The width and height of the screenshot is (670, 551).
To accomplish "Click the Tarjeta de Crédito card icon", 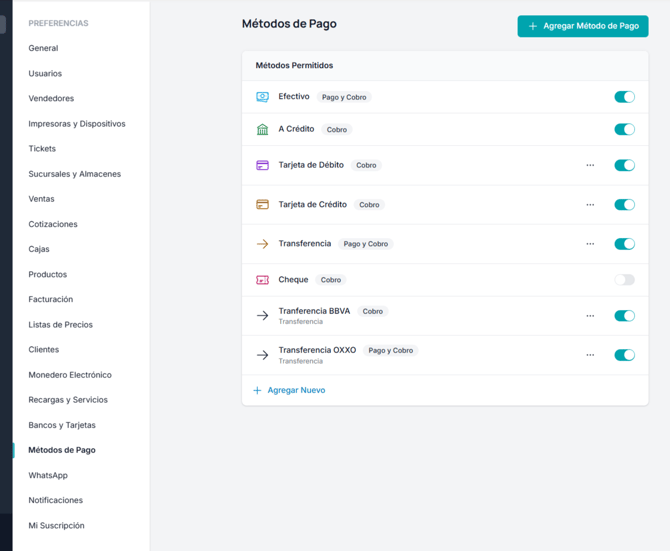I will (x=262, y=204).
